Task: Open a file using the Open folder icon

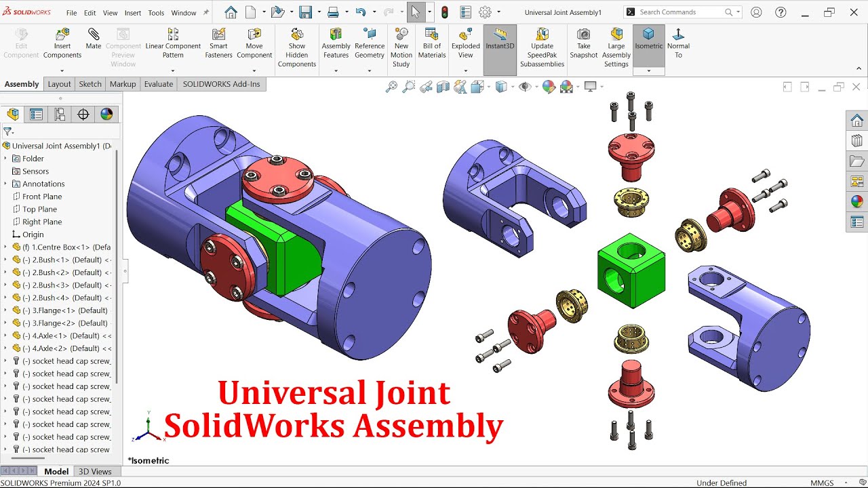Action: (277, 12)
